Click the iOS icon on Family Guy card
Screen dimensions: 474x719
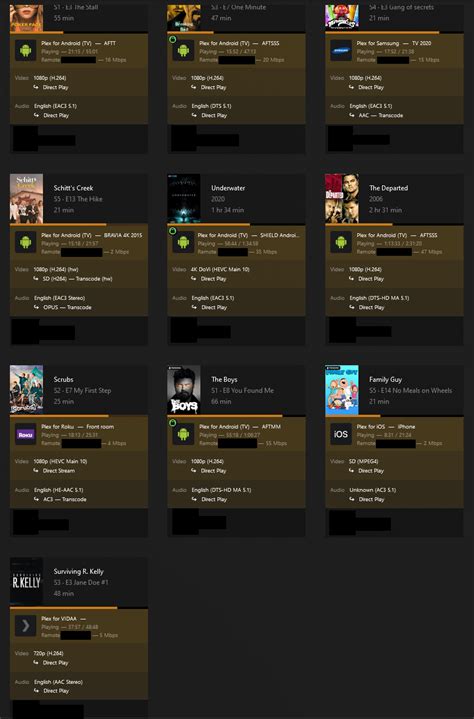coord(341,434)
